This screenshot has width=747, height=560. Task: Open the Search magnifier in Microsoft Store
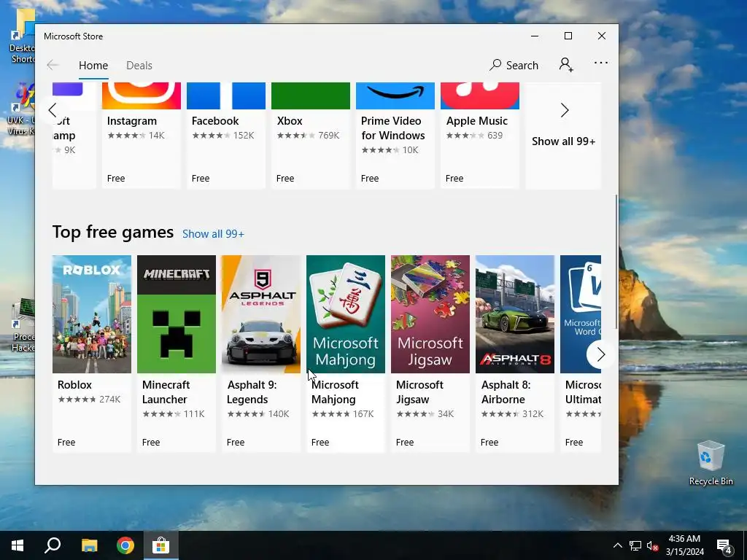click(x=495, y=65)
